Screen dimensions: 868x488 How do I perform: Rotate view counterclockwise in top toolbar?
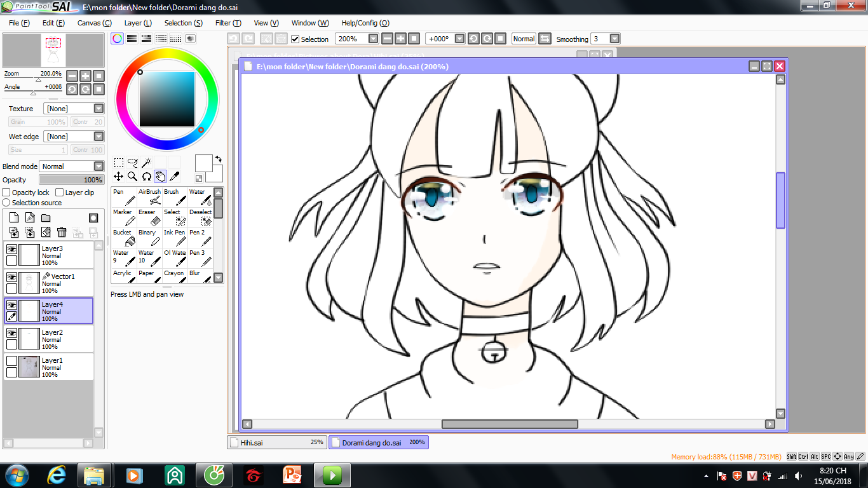pos(473,39)
